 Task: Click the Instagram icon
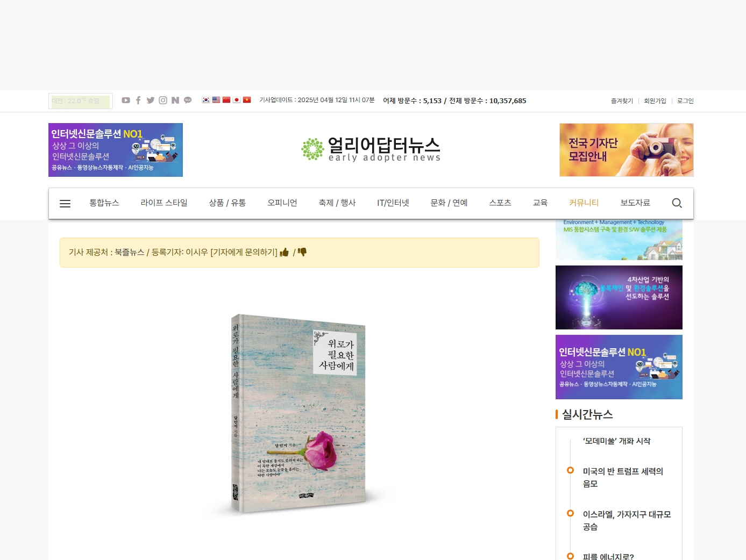click(x=163, y=100)
